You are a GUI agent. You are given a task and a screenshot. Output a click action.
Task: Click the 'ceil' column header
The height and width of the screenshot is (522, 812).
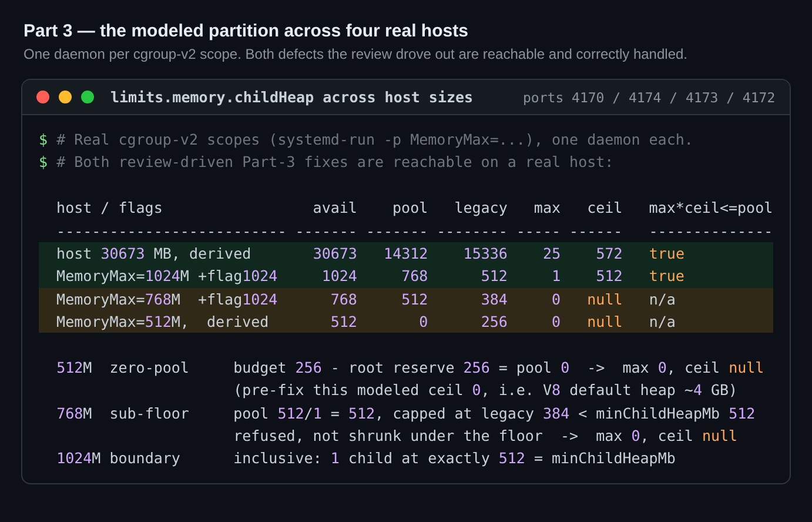point(605,208)
